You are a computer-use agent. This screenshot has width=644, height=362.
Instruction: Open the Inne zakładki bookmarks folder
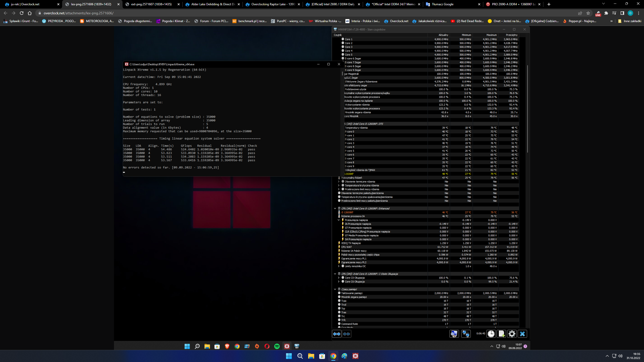(629, 21)
